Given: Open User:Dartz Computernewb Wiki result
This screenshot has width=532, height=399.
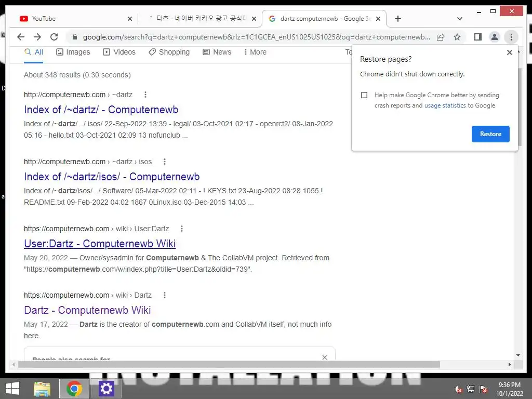Looking at the screenshot, I should pos(100,244).
